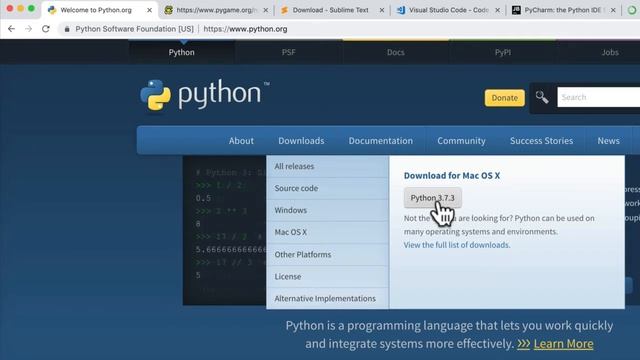
Task: Close the pygame.org tab
Action: [x=266, y=10]
